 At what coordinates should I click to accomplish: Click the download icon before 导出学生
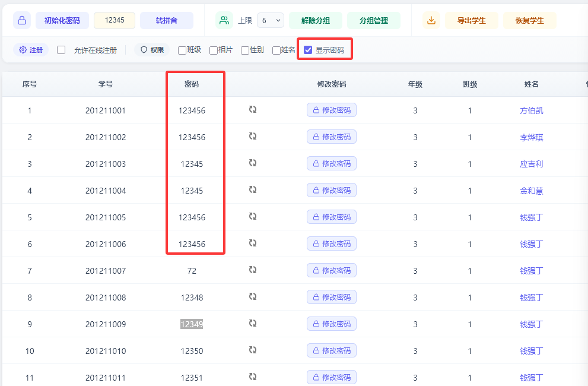pos(431,20)
